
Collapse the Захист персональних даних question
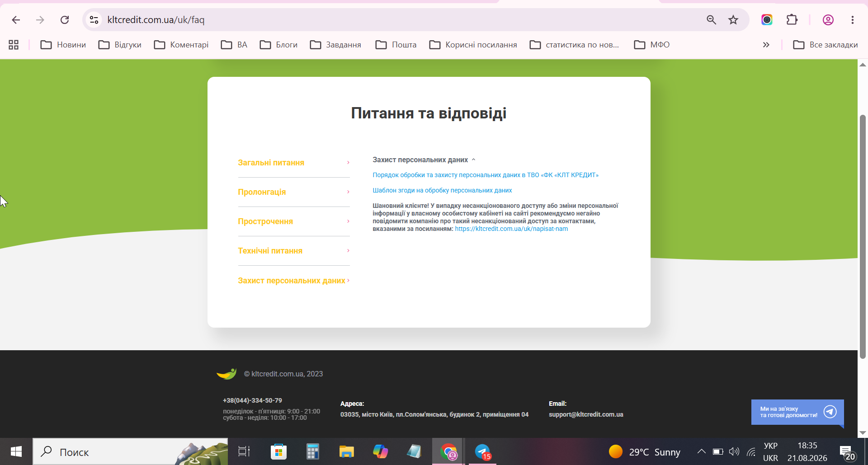(x=424, y=160)
